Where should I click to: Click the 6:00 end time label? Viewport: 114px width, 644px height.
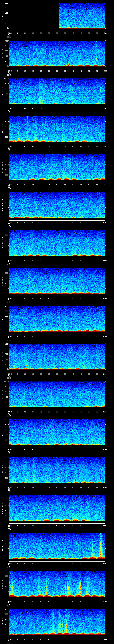105,71
